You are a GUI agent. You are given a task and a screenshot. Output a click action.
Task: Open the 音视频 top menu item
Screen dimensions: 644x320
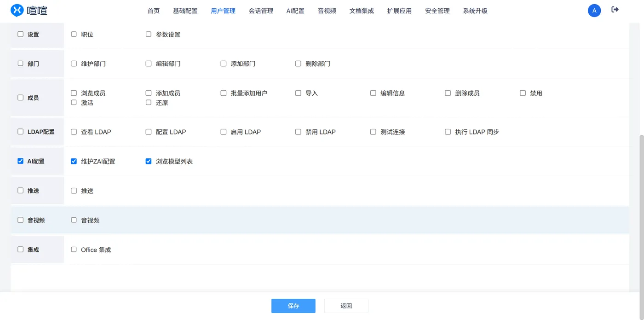(327, 11)
